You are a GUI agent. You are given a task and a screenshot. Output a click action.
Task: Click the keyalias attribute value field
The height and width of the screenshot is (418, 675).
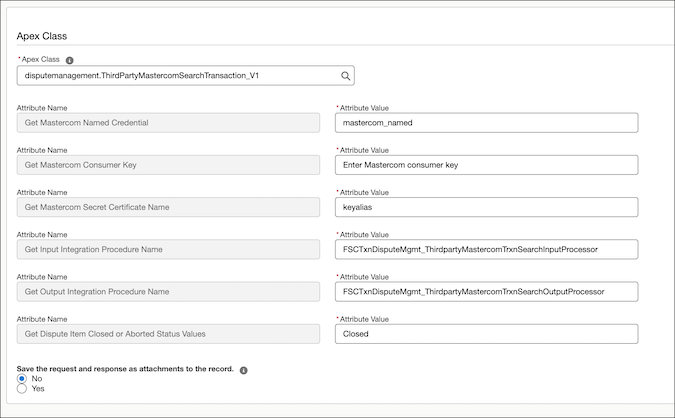486,207
